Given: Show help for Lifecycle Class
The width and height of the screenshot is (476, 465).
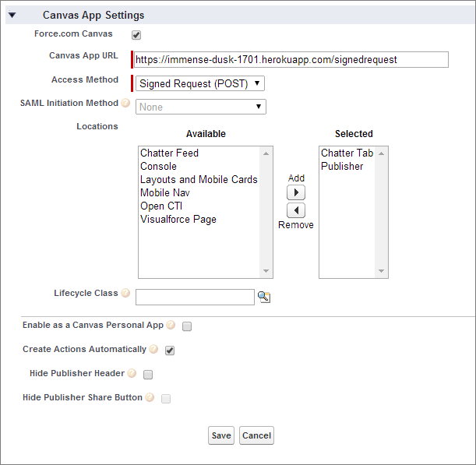Looking at the screenshot, I should coord(125,293).
